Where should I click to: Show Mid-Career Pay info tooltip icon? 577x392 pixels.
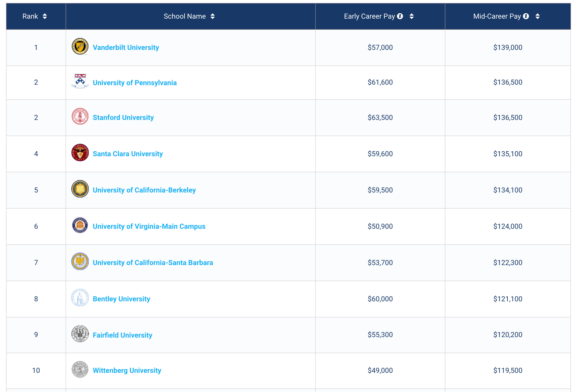click(x=526, y=16)
